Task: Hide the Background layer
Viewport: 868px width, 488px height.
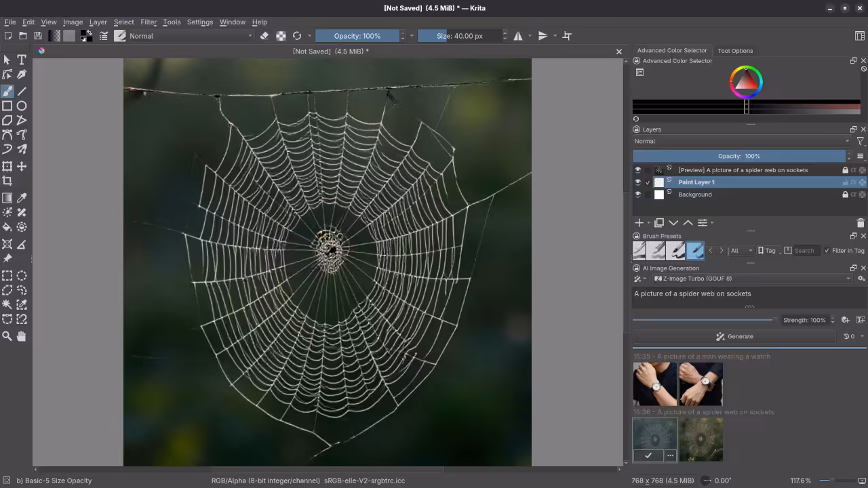Action: point(637,195)
